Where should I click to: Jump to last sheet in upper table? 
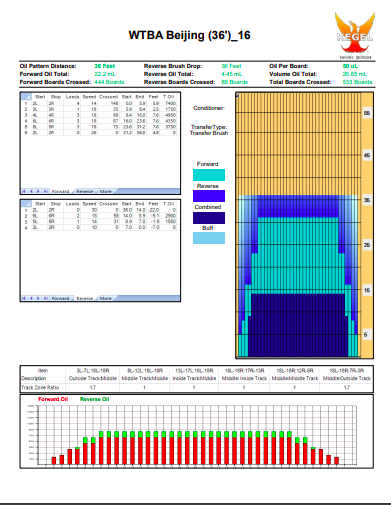(x=46, y=191)
